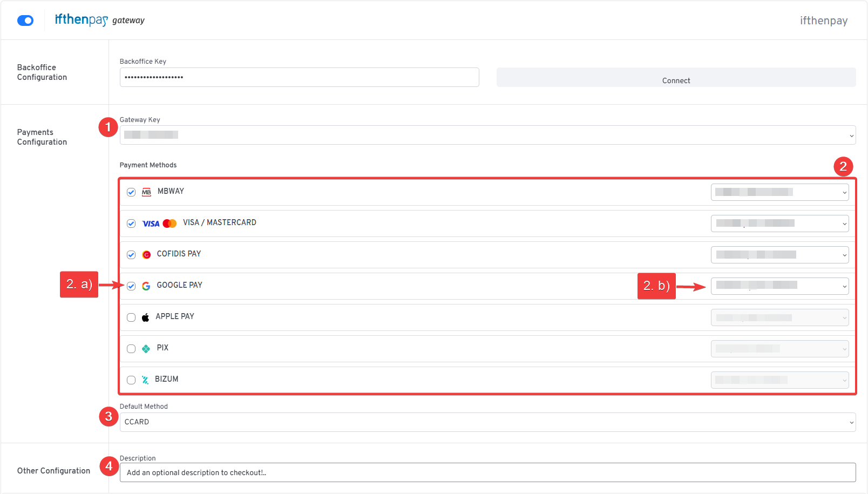868x494 pixels.
Task: Click the PIX diamond icon
Action: [145, 348]
